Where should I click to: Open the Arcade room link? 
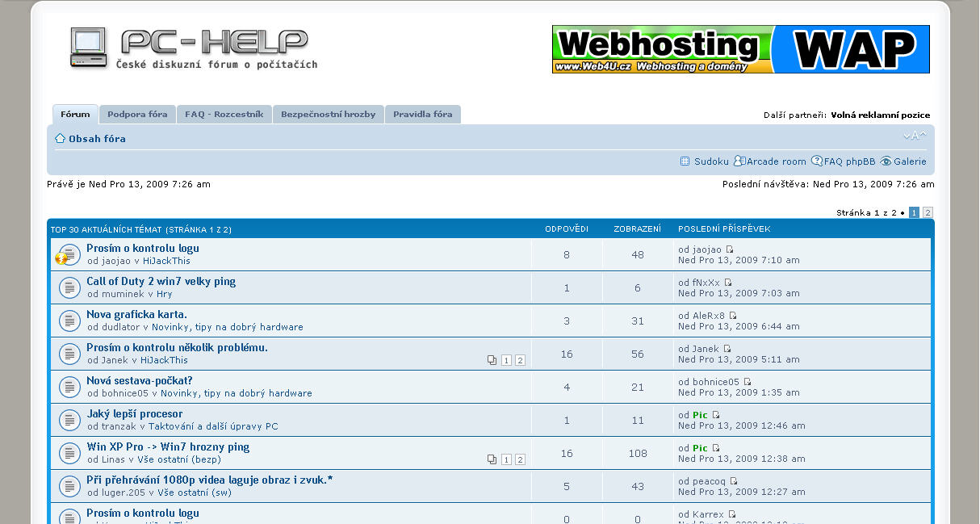tap(776, 161)
